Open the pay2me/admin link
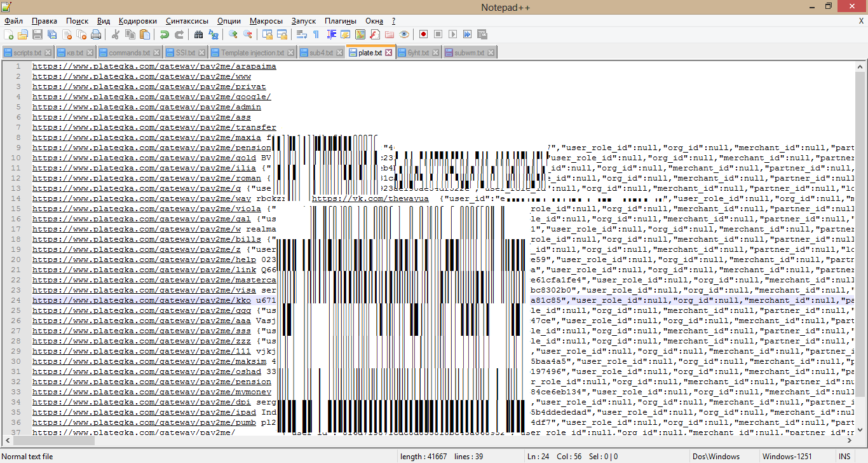Image resolution: width=868 pixels, height=463 pixels. click(147, 107)
